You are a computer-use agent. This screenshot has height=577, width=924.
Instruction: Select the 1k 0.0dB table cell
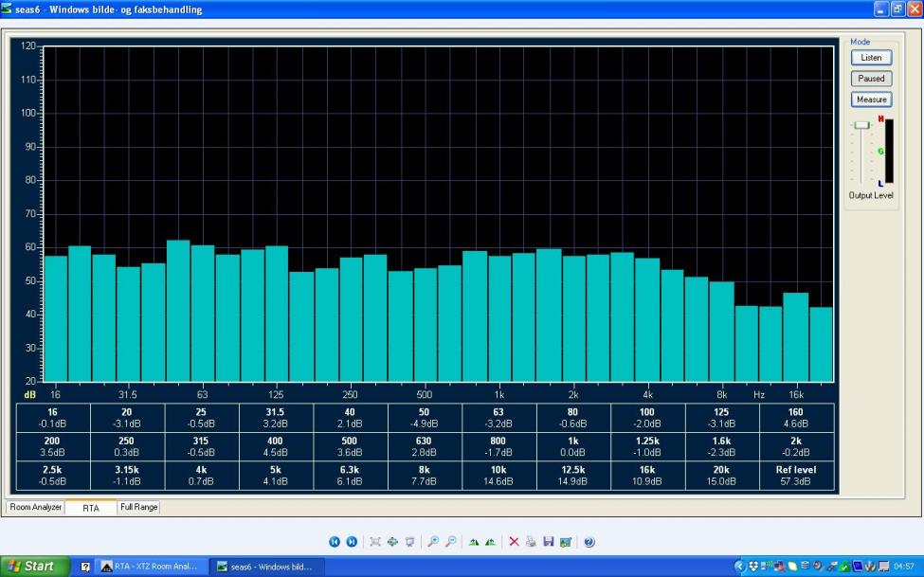coord(572,447)
